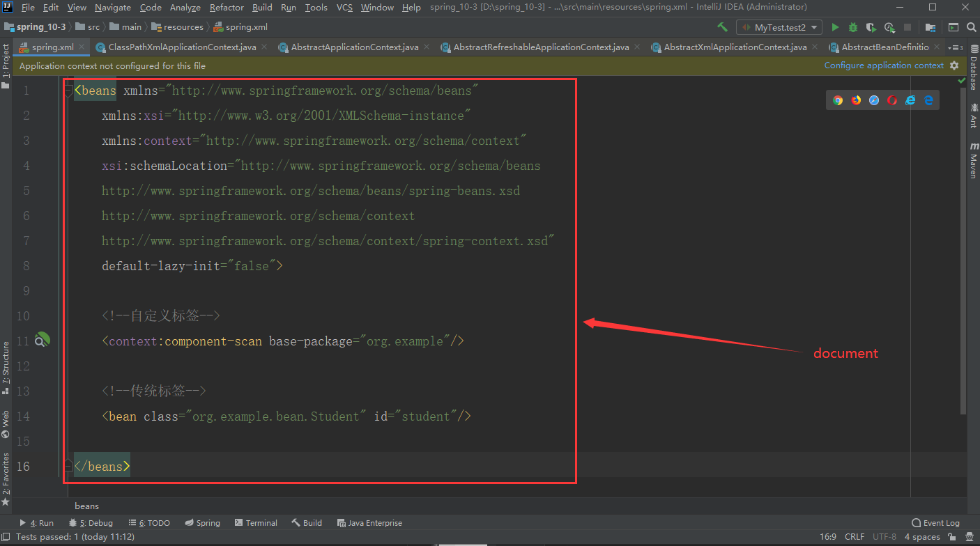Click the run anything window icon
This screenshot has height=546, width=980.
[x=954, y=27]
